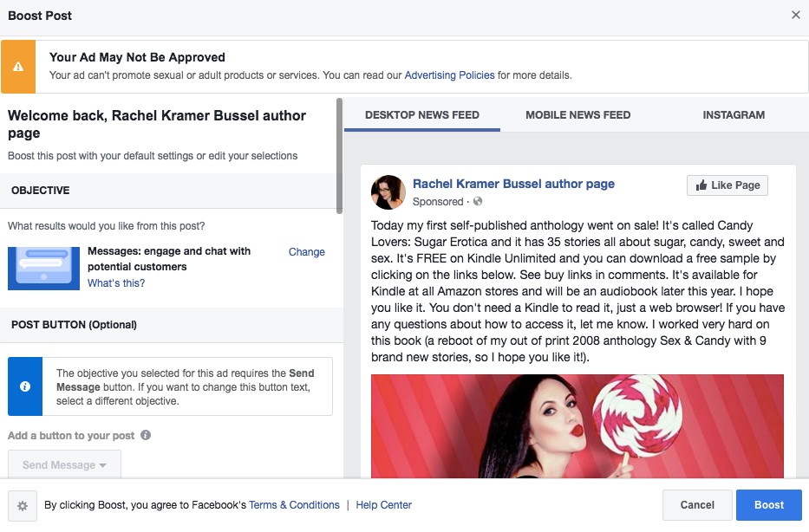Click What results would you like text
Screen dimensions: 809x532
point(107,226)
